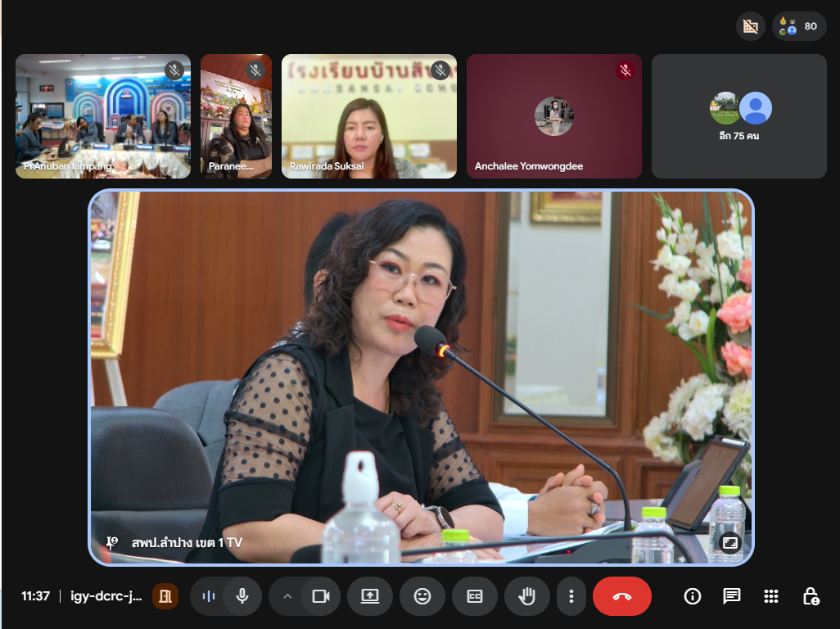Turn on closed captions
This screenshot has width=840, height=629.
click(x=474, y=596)
